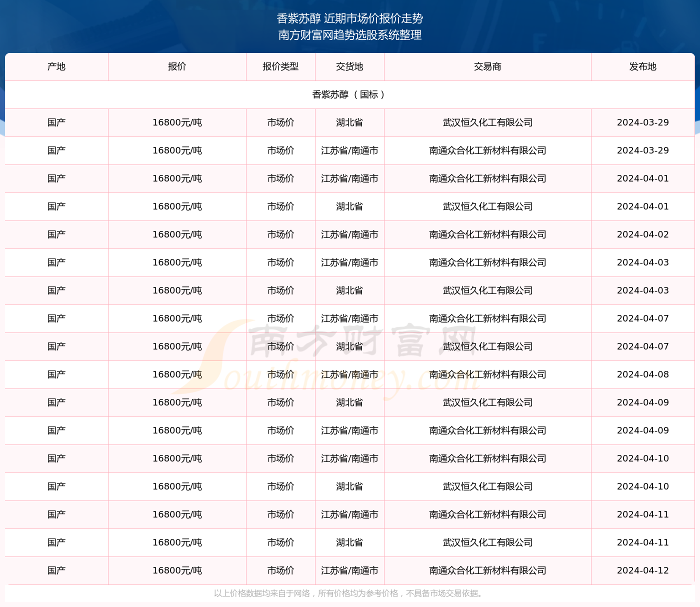Click 国产 in the 2024-04-12 row
This screenshot has height=607, width=700.
[x=56, y=570]
